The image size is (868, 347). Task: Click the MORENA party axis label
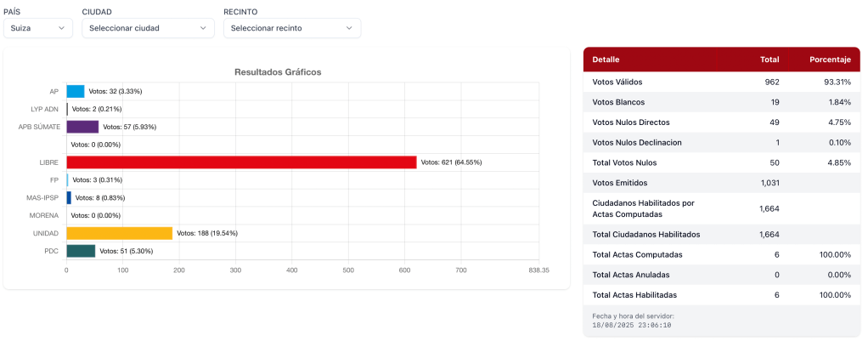[x=44, y=215]
